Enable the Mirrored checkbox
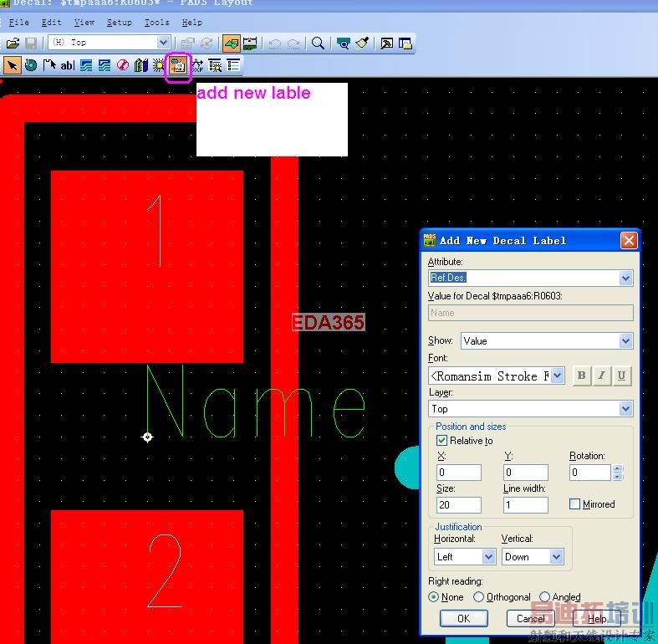Viewport: 658px width, 644px height. pyautogui.click(x=574, y=503)
